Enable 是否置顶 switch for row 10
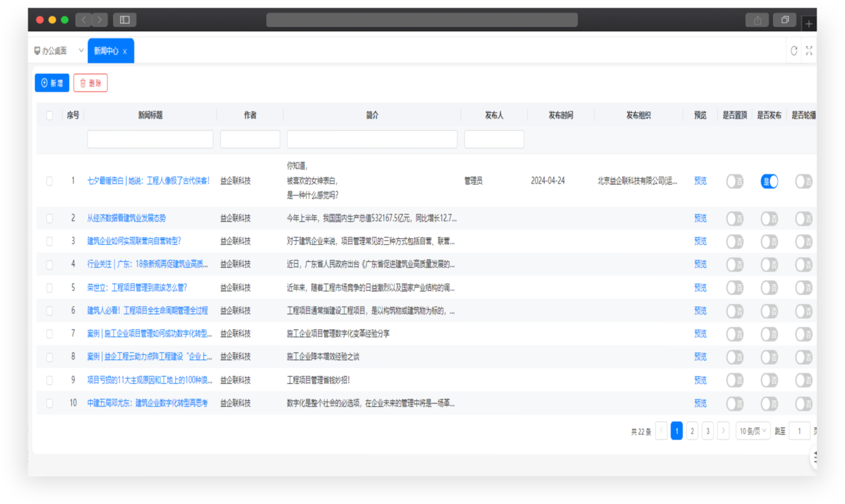845x504 pixels. click(735, 404)
